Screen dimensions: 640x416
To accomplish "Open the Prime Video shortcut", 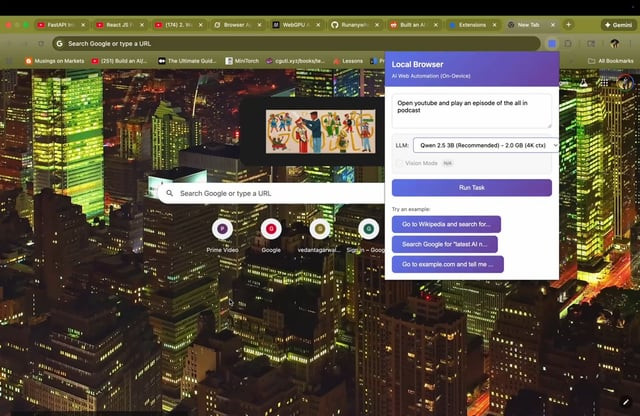I will pos(222,237).
